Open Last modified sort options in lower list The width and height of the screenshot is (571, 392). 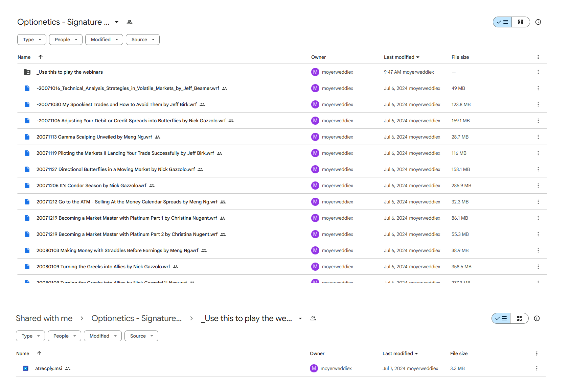400,353
